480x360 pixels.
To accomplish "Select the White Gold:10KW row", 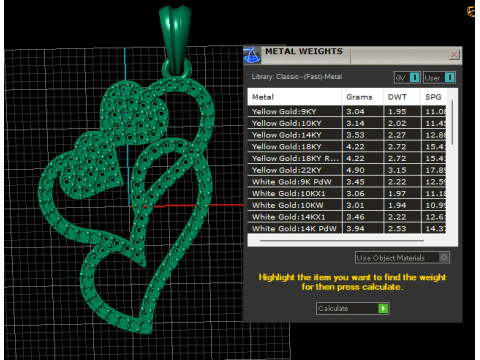I will tap(347, 205).
